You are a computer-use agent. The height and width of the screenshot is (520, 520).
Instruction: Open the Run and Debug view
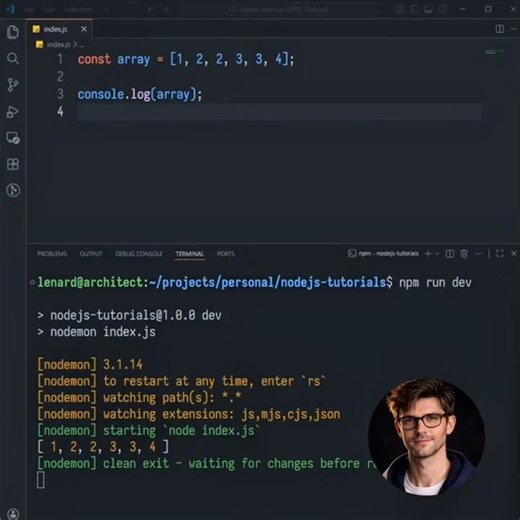pyautogui.click(x=13, y=112)
